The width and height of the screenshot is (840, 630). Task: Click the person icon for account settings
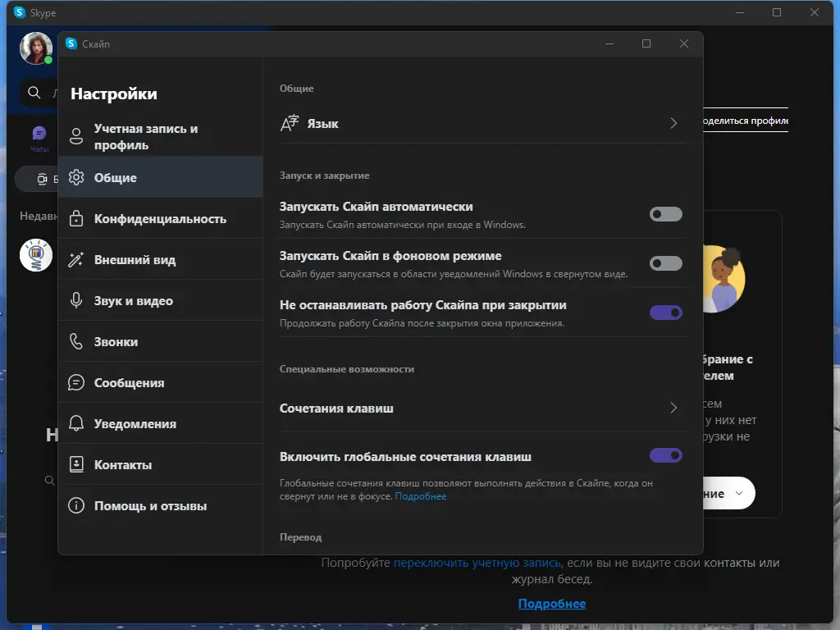coord(76,136)
